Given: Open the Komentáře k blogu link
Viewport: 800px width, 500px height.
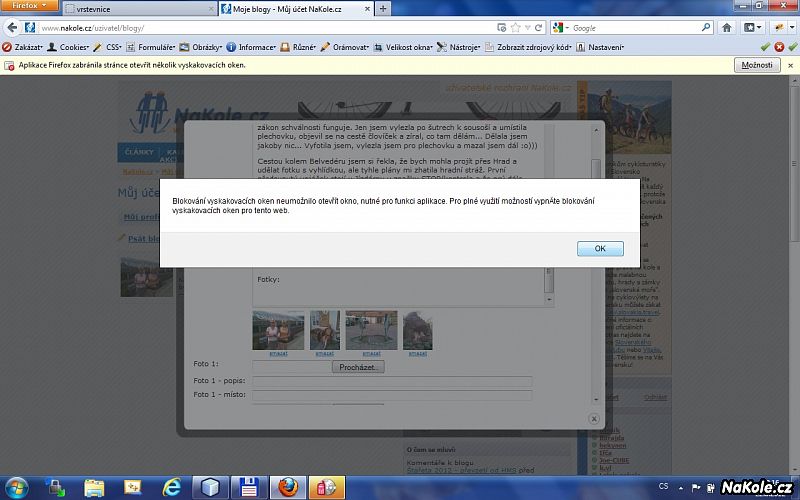Looking at the screenshot, I should (440, 463).
